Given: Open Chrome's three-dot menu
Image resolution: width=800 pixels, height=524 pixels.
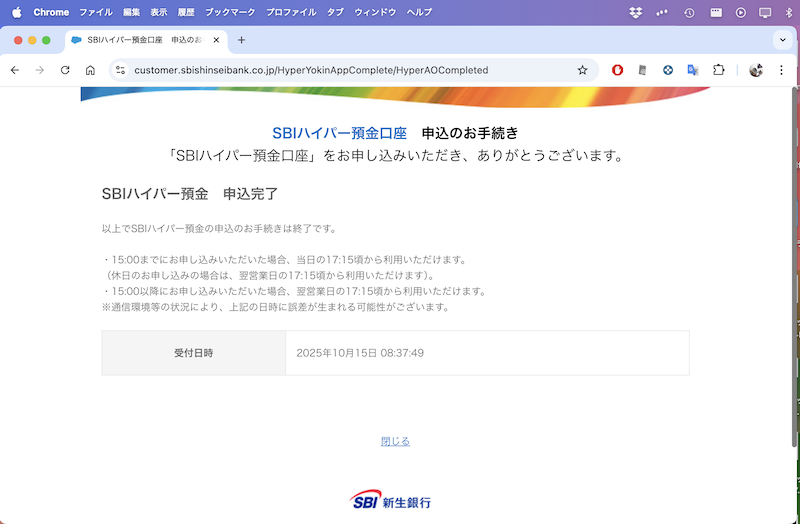Looking at the screenshot, I should pyautogui.click(x=780, y=70).
